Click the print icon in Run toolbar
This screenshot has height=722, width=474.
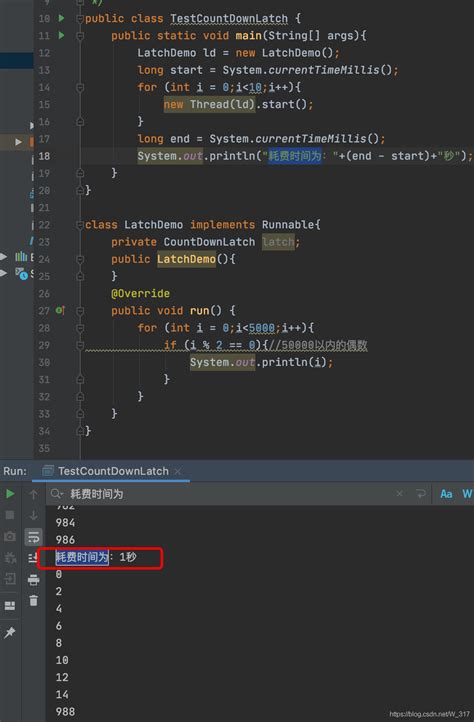point(33,579)
